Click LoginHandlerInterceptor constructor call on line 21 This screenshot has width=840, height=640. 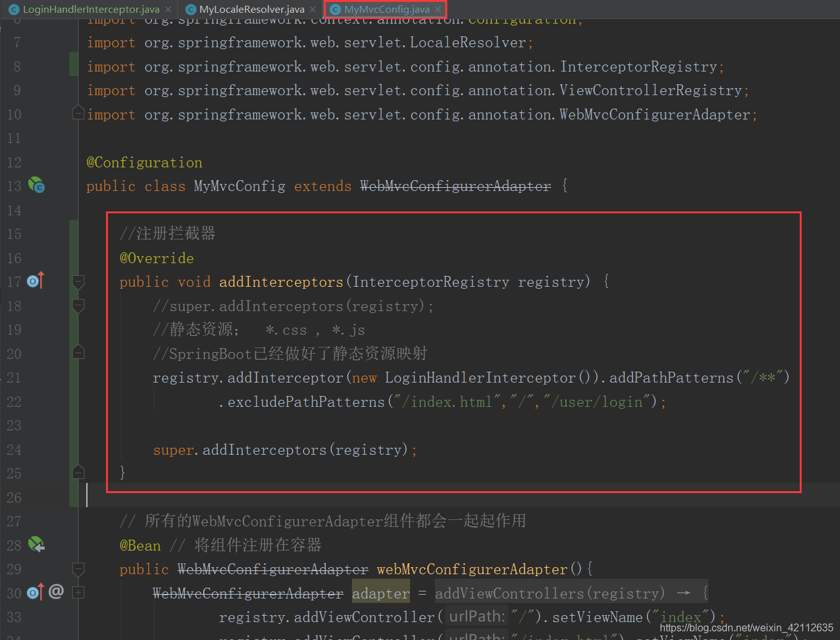click(x=480, y=377)
